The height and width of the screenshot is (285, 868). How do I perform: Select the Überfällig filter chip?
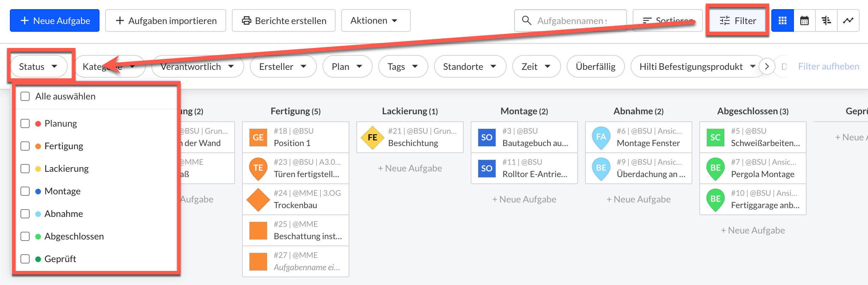[x=595, y=67]
